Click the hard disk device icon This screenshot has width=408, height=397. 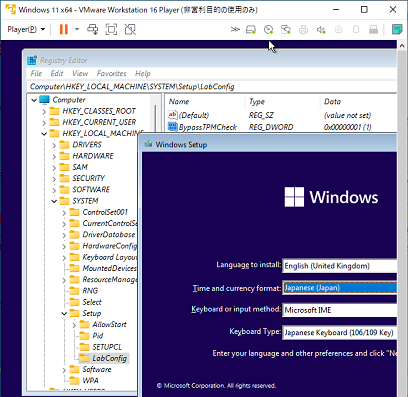(x=251, y=30)
